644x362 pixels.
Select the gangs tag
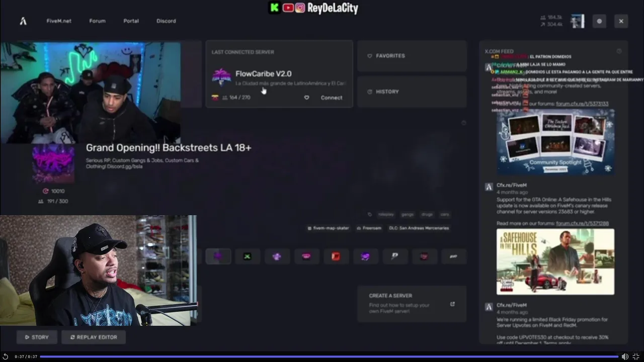point(408,215)
